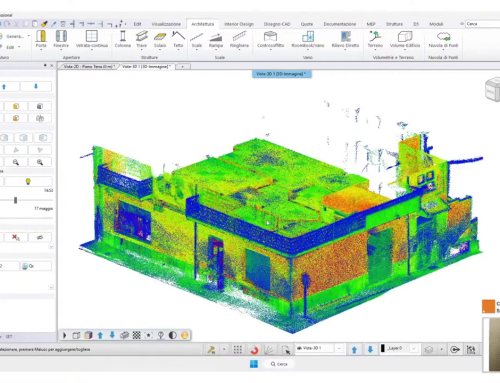500x383 pixels.
Task: Open the Quote ribbon tab
Action: (307, 24)
